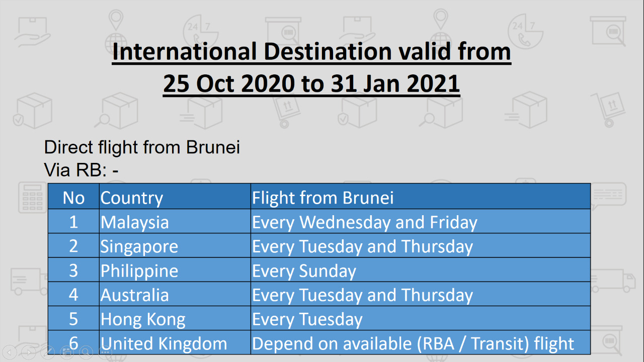Viewport: 644px width, 362px height.
Task: Go to previous slide with the back arrow
Action: point(10,352)
